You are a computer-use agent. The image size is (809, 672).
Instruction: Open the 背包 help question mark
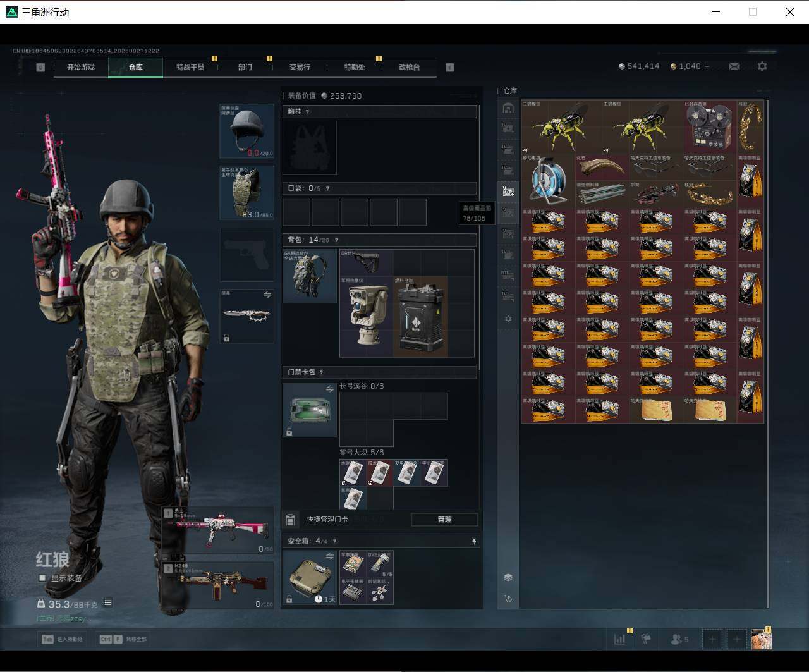click(336, 240)
